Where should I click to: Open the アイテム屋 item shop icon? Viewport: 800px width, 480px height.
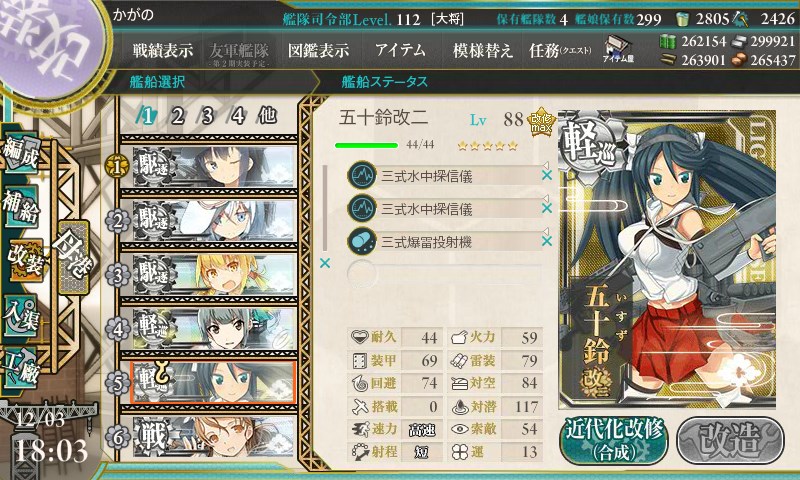click(618, 49)
